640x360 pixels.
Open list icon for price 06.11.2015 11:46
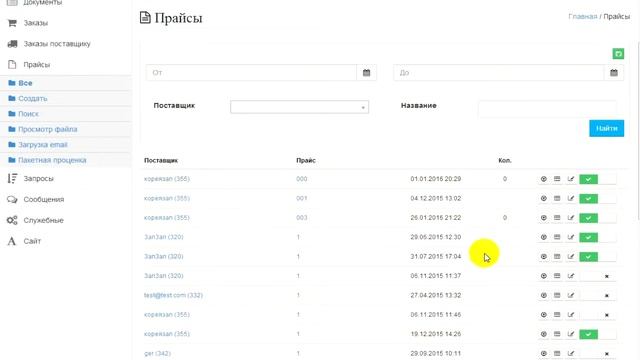coord(557,315)
